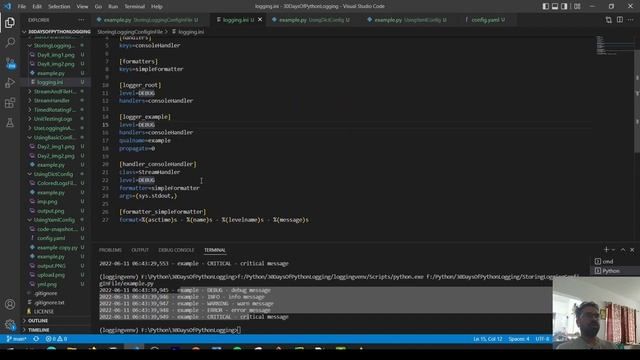Open config.yaml in the explorer tree
The image size is (640, 360).
51,238
